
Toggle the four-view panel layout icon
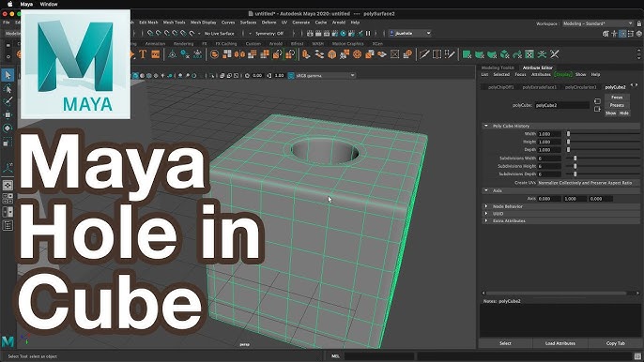point(8,199)
